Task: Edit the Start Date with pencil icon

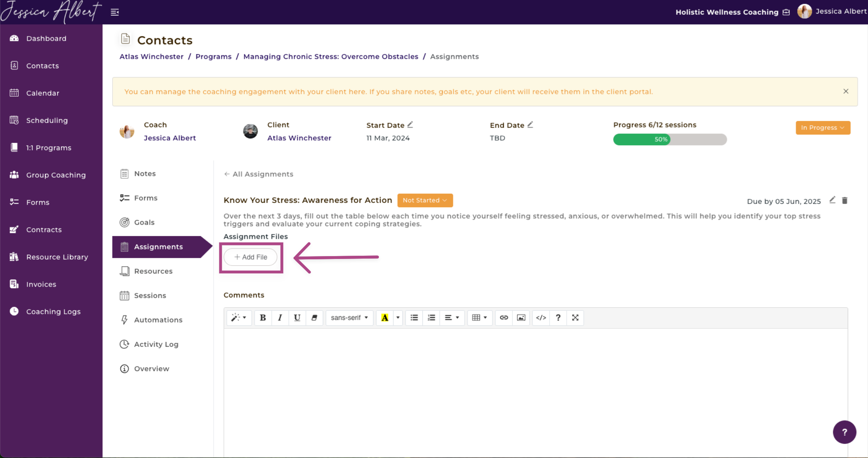Action: pyautogui.click(x=410, y=124)
